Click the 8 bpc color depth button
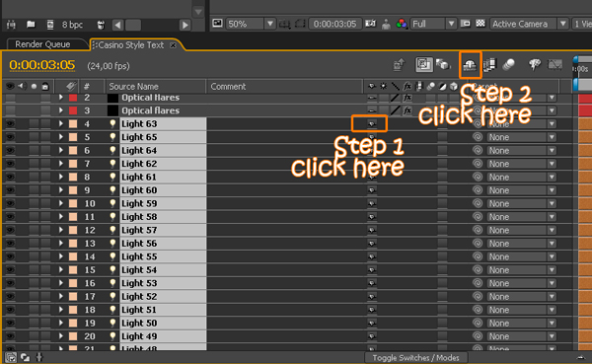This screenshot has width=592, height=364. [x=72, y=25]
